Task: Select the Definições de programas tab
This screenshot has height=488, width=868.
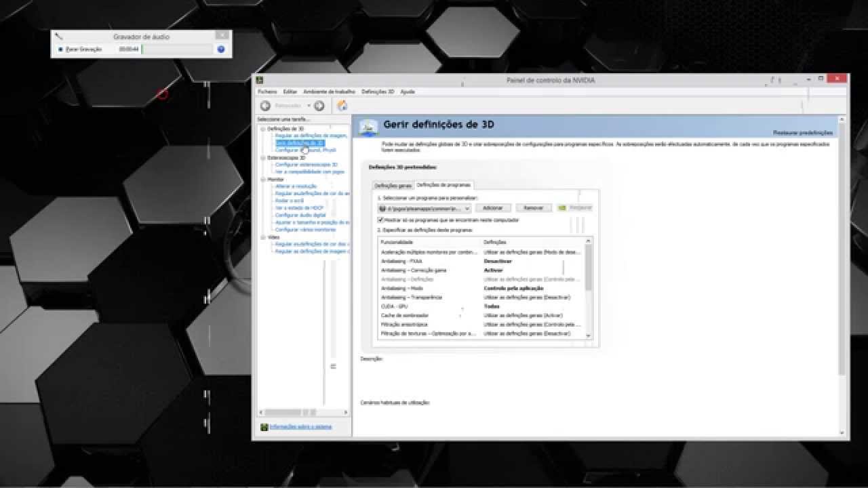Action: 444,185
